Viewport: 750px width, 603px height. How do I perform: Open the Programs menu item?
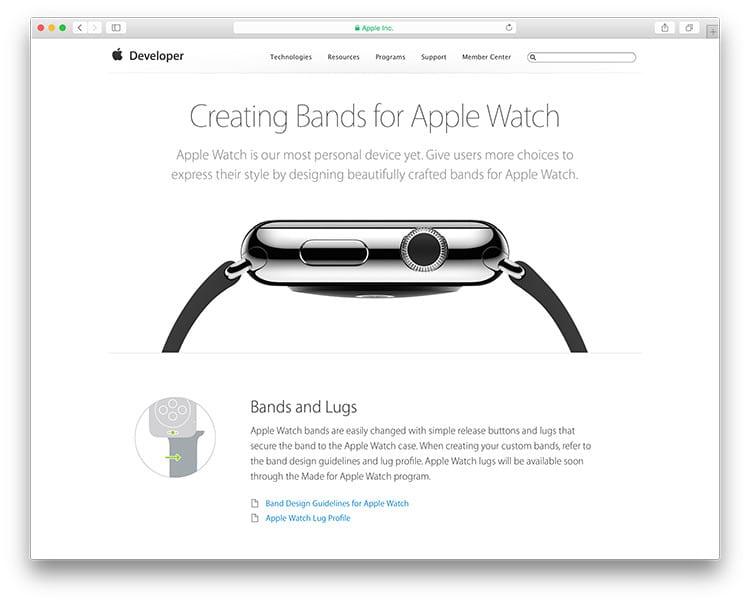point(390,57)
